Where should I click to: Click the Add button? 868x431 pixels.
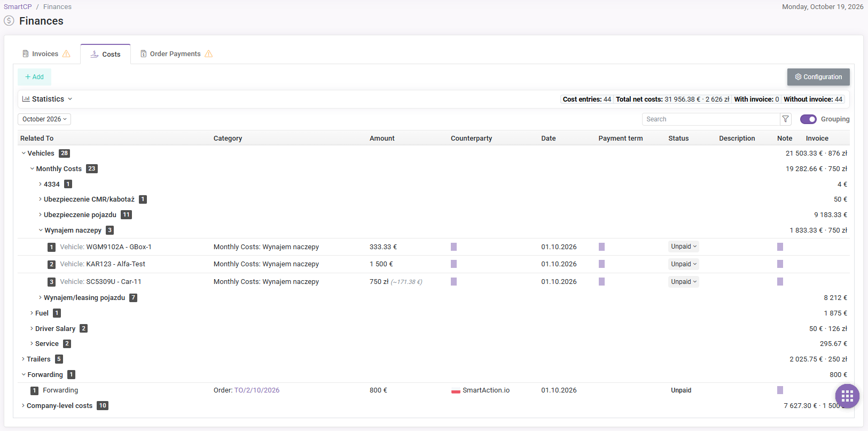coord(35,77)
